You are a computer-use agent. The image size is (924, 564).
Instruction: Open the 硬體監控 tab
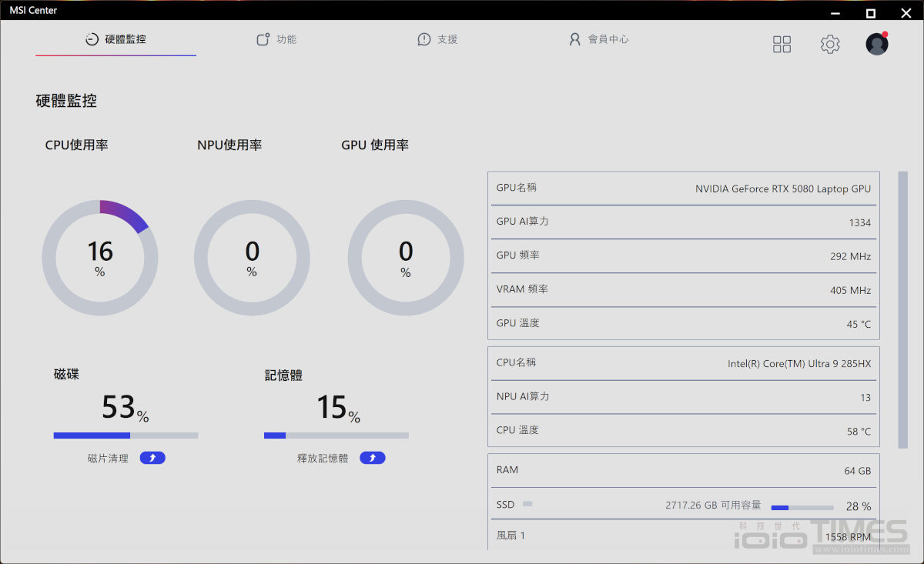[115, 39]
